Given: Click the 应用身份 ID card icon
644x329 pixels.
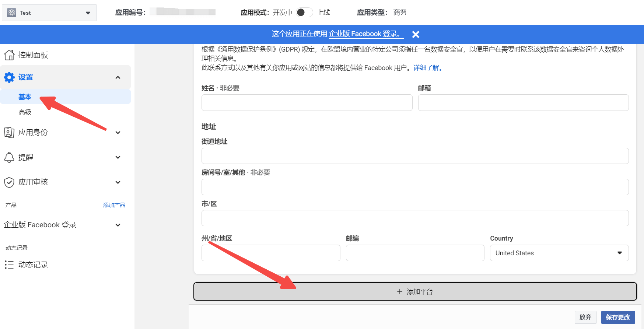Looking at the screenshot, I should (x=9, y=132).
